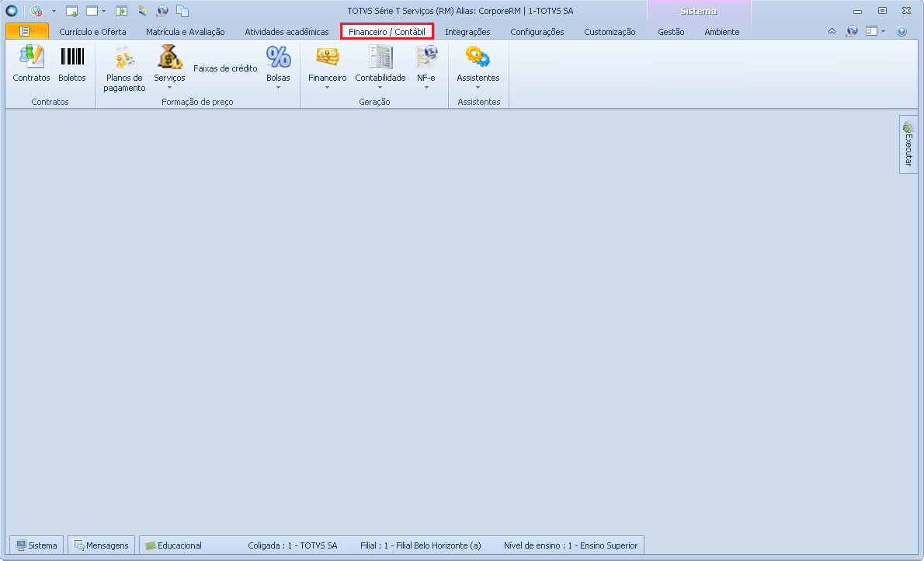Expand the layout panel icon dropdown arrow
Screen dimensions: 924x561
tap(883, 32)
